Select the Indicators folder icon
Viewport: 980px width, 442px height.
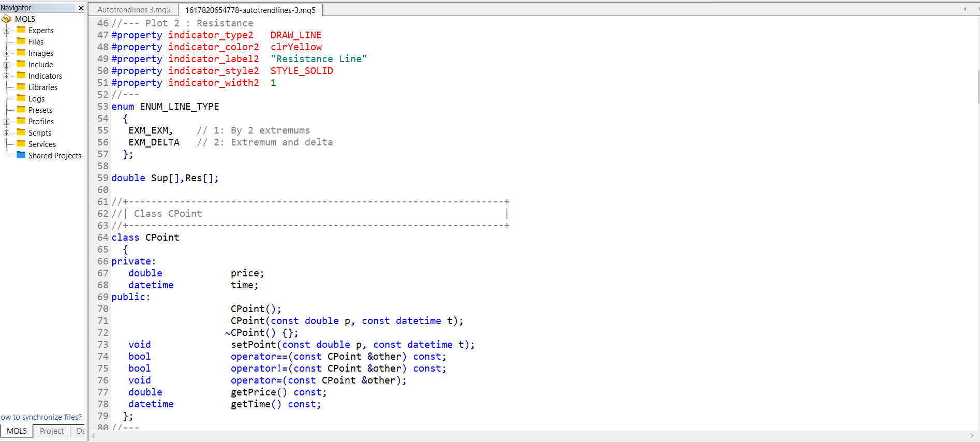pos(21,76)
